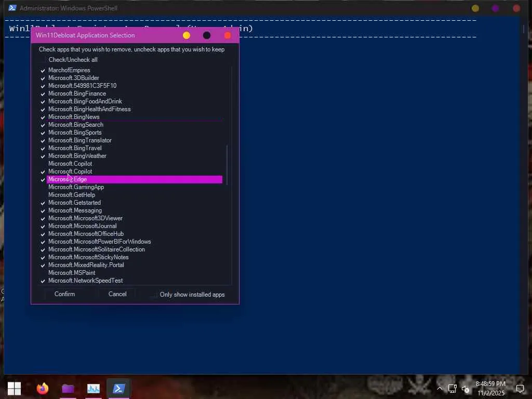Uncheck Microsoft.MicrosoftPowerBIForWindows checkbox
The image size is (532, 399).
(x=43, y=242)
